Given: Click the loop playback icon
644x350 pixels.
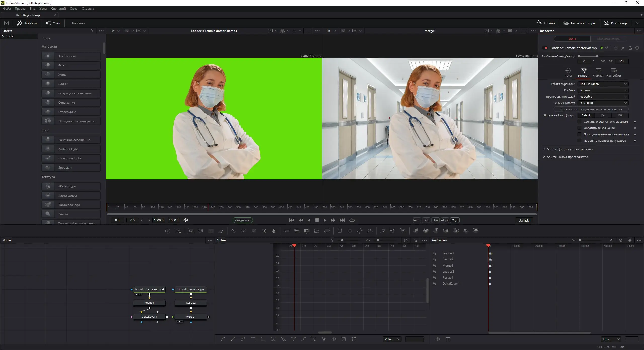Looking at the screenshot, I should point(352,220).
